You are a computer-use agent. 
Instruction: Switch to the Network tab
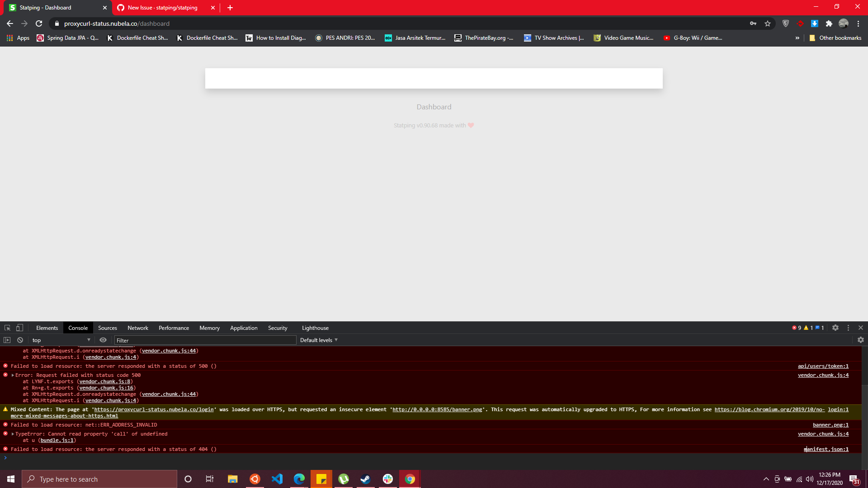(138, 328)
